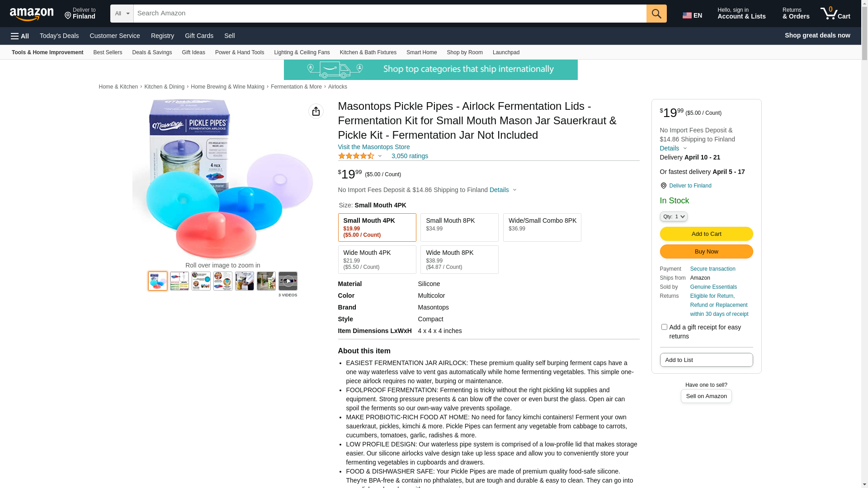
Task: Open Today's Deals in navigation bar
Action: (59, 36)
